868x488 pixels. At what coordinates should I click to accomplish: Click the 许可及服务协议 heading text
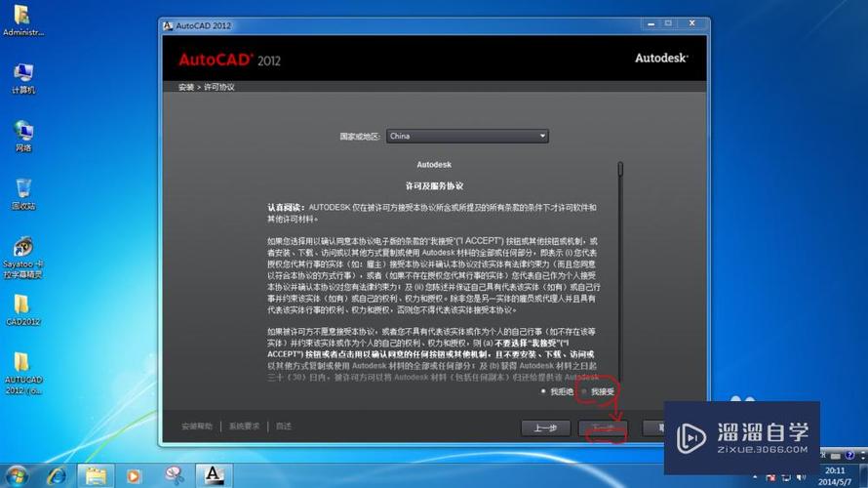click(x=434, y=186)
